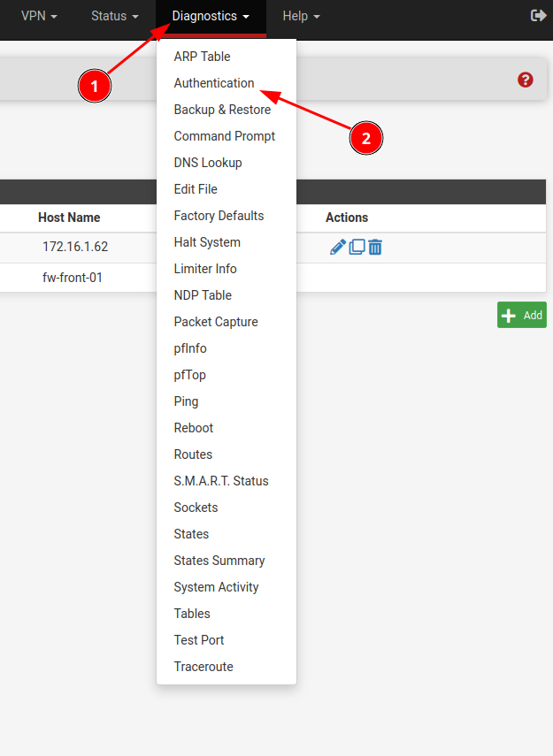The width and height of the screenshot is (553, 756).
Task: Open Backup & Restore menu item
Action: coord(222,110)
